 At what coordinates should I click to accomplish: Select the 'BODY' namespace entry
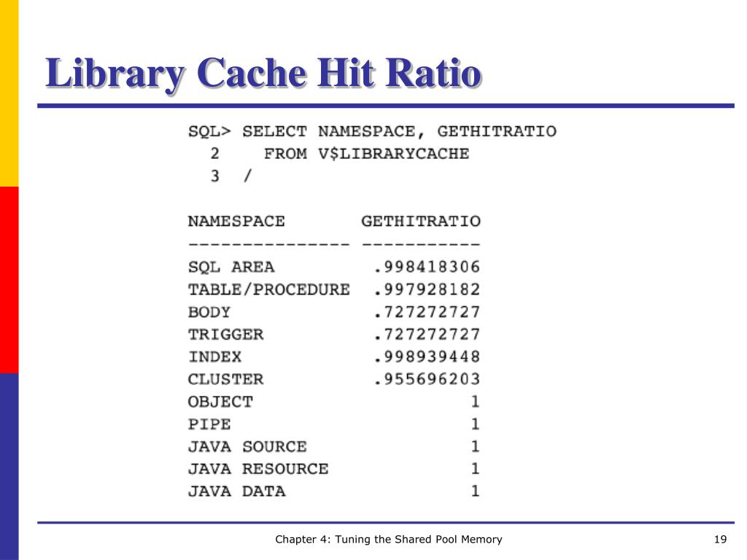click(x=209, y=312)
